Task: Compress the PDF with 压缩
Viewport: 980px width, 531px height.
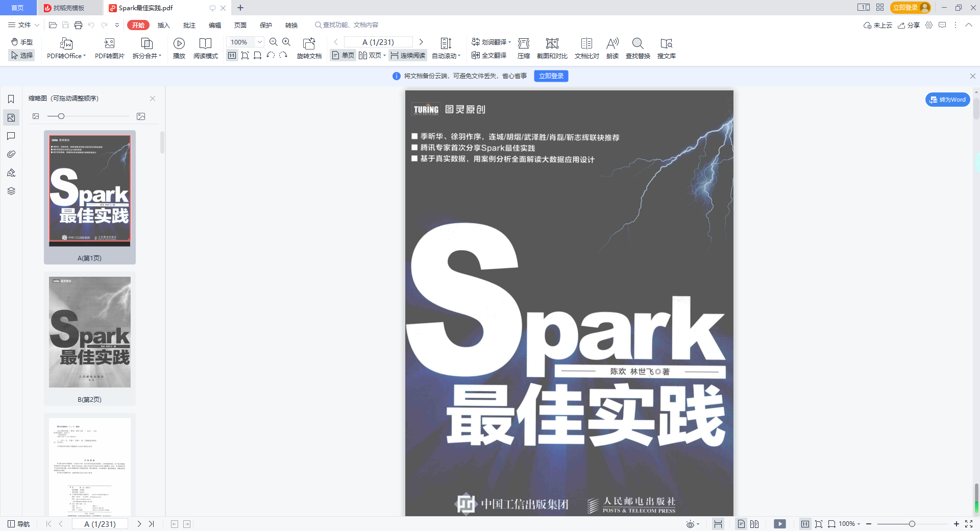Action: 524,49
